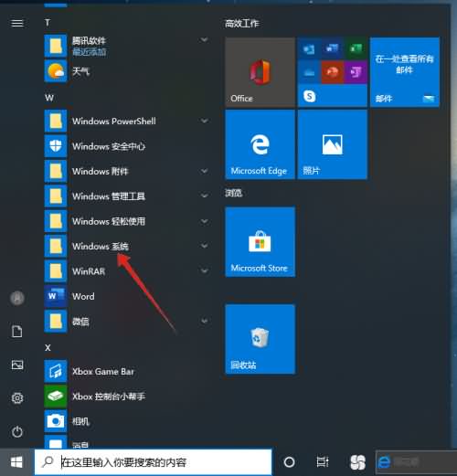Viewport: 457px width, 476px height.
Task: Open the hamburger menu icon
Action: tap(17, 23)
